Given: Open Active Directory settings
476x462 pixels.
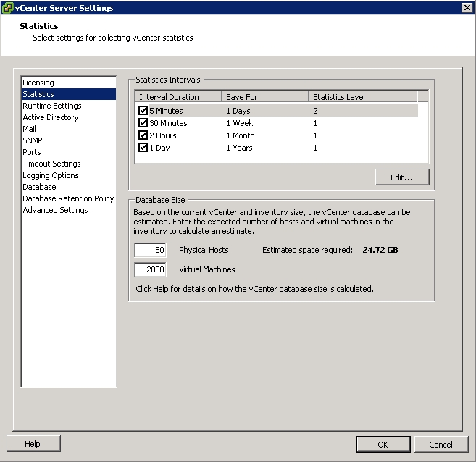Looking at the screenshot, I should (x=69, y=117).
